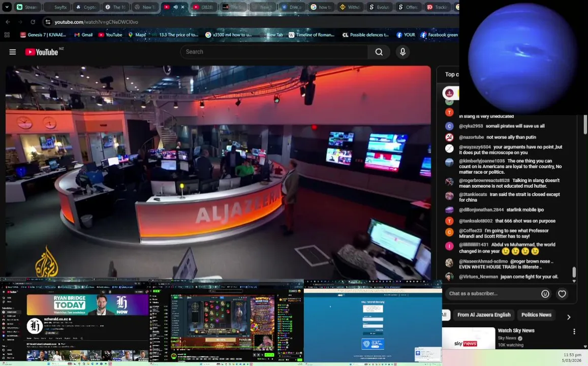
Task: Open the Genesis 7 | KJVAAE bookmark
Action: point(43,35)
